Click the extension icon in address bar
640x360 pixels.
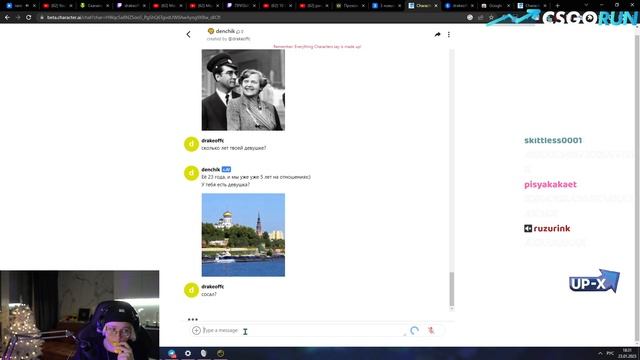[x=470, y=18]
